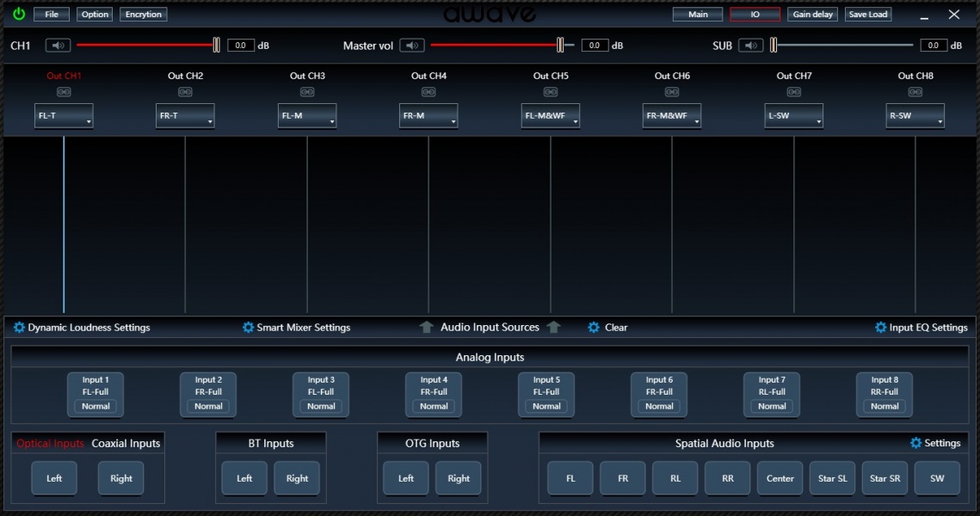Open the FR-M dropdown under Out CH4
This screenshot has height=516, width=980.
coord(428,116)
